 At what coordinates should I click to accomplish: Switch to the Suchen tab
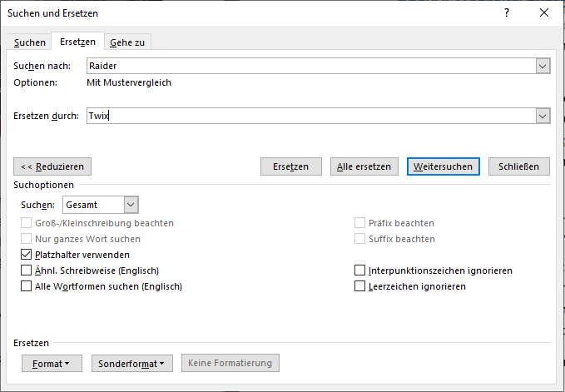click(30, 42)
